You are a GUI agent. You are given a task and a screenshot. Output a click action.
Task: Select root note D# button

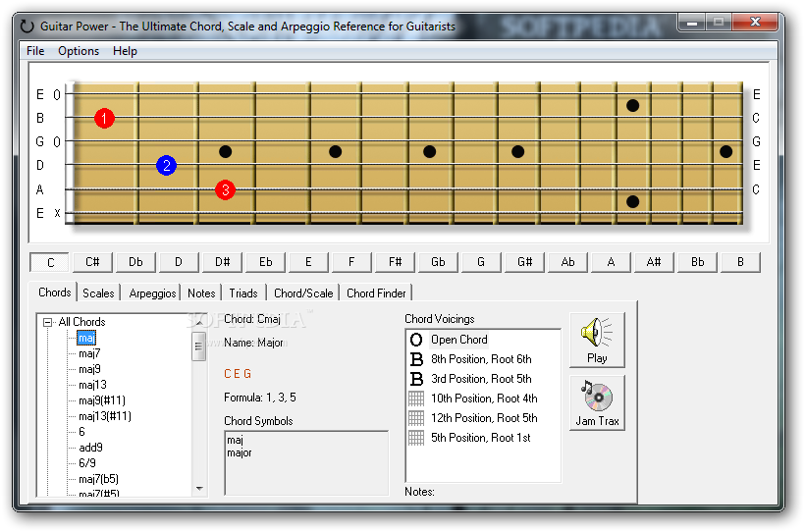click(x=222, y=262)
